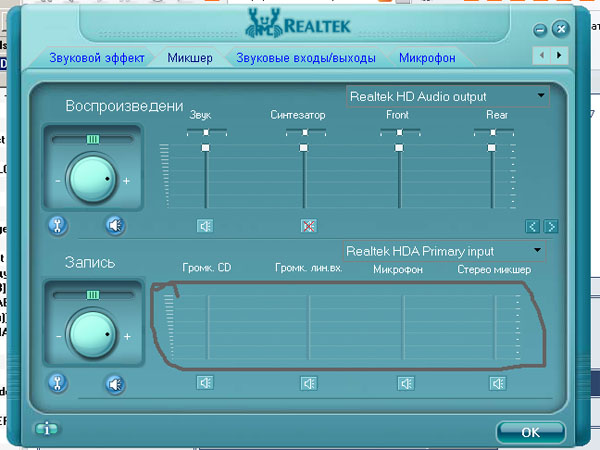Toggle mute for Громк. CD input
The image size is (600, 450).
pos(205,383)
